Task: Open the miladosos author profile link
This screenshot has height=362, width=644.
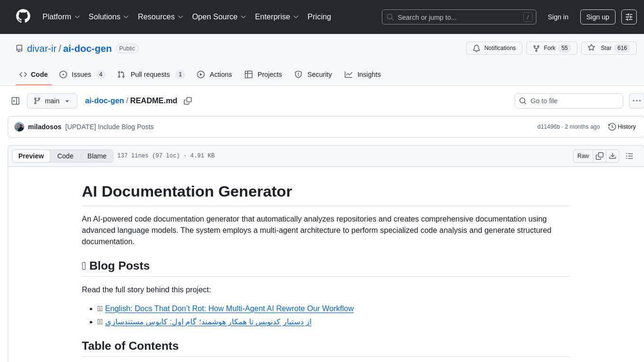Action: coord(45,127)
